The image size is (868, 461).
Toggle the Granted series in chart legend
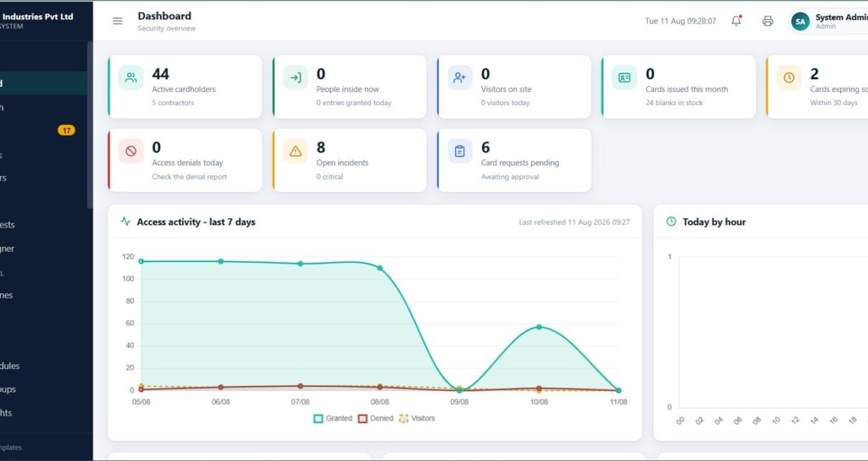[x=333, y=418]
